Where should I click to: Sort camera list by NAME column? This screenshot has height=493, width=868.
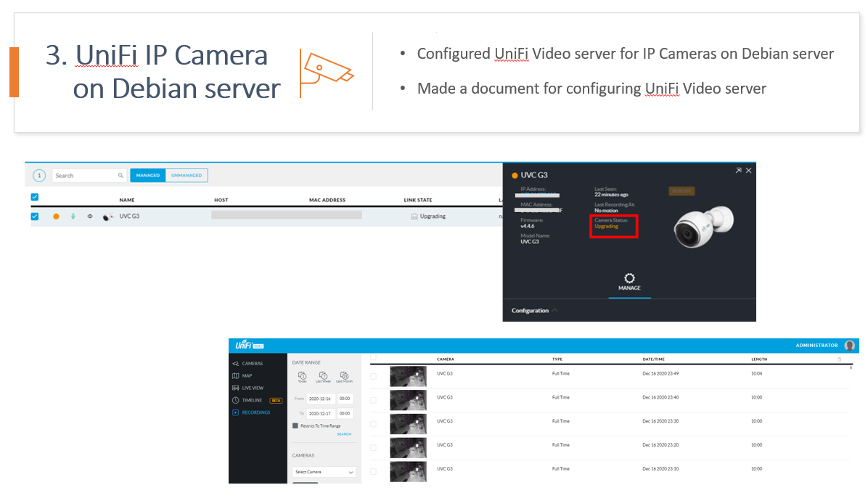point(127,200)
